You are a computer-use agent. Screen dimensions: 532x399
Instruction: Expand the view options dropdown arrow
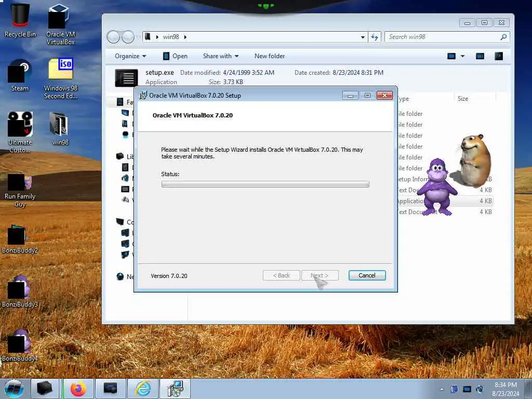(462, 56)
